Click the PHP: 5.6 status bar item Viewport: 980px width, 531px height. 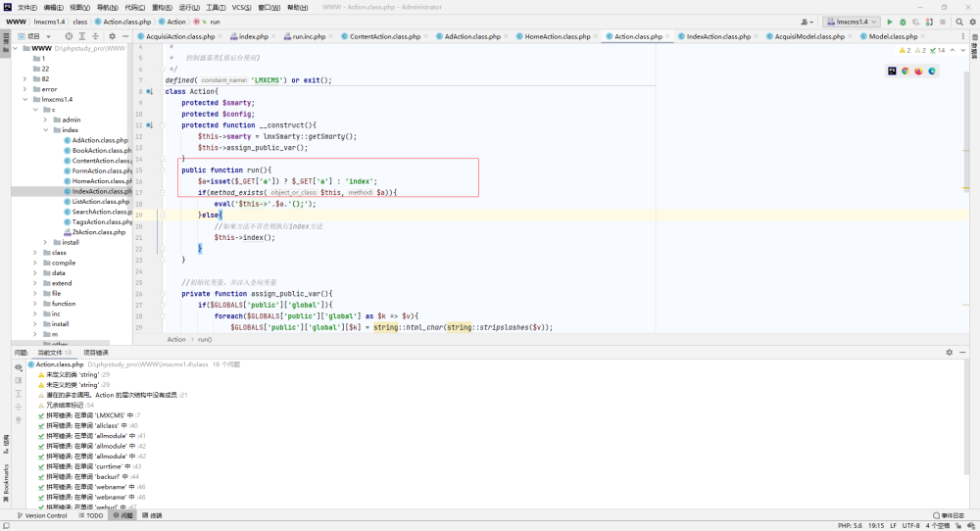pyautogui.click(x=850, y=525)
